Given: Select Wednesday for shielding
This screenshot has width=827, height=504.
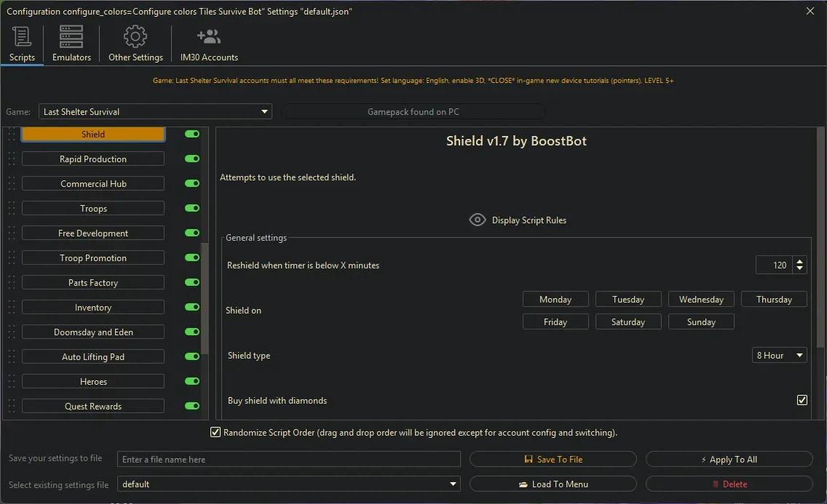Looking at the screenshot, I should (701, 299).
